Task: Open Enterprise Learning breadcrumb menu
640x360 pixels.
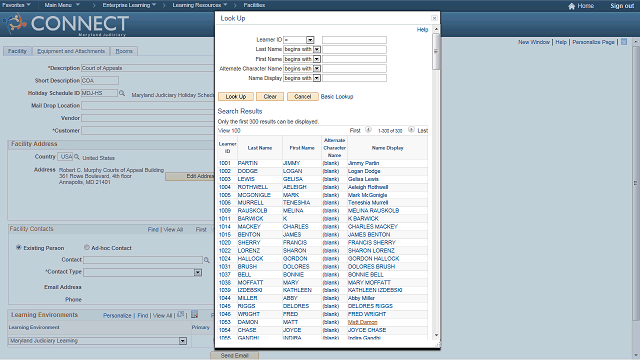Action: [x=129, y=5]
